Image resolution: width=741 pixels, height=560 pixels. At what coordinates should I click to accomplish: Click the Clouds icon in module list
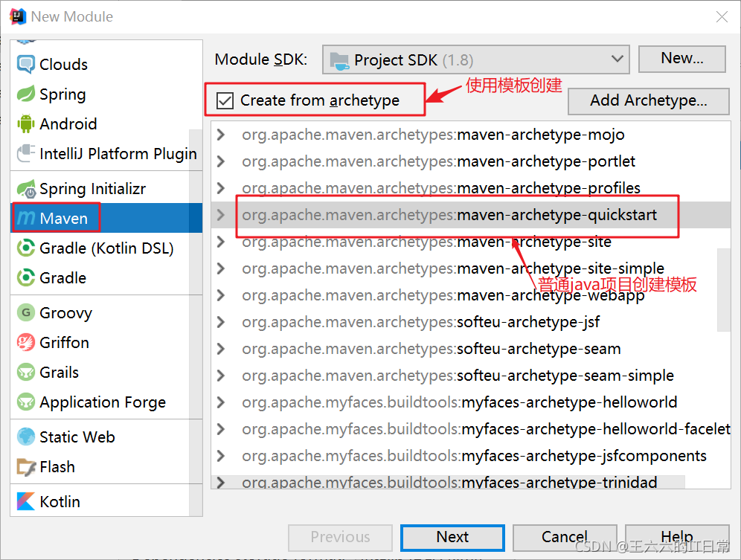[25, 64]
